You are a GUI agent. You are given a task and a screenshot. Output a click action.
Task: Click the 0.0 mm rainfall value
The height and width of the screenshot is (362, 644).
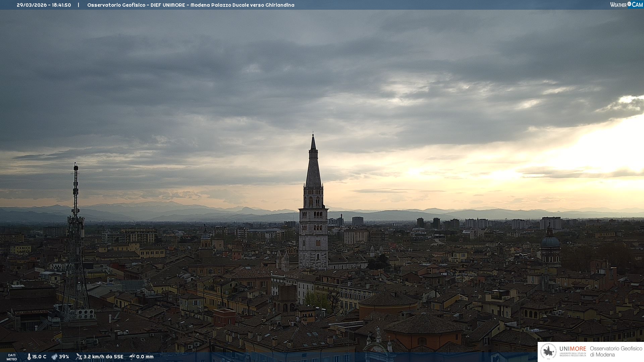(145, 357)
